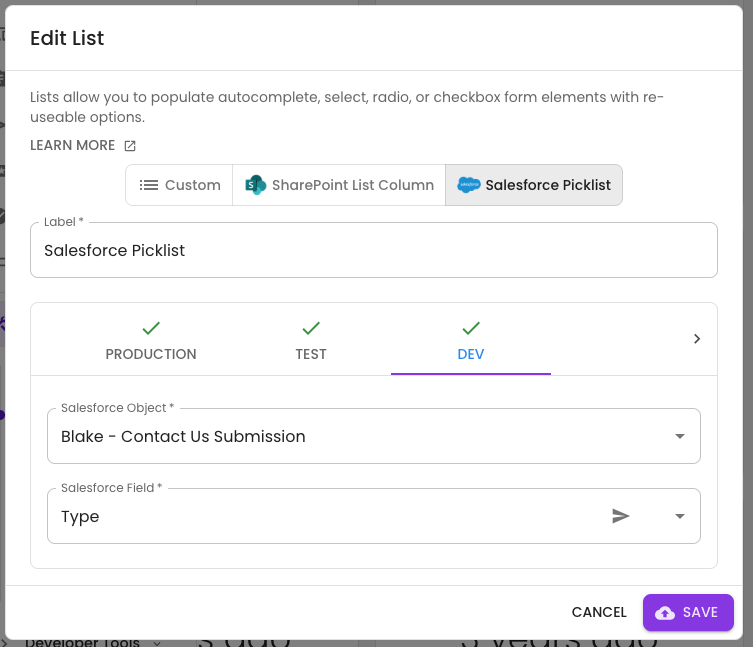Save the list
This screenshot has height=647, width=753.
coord(688,612)
